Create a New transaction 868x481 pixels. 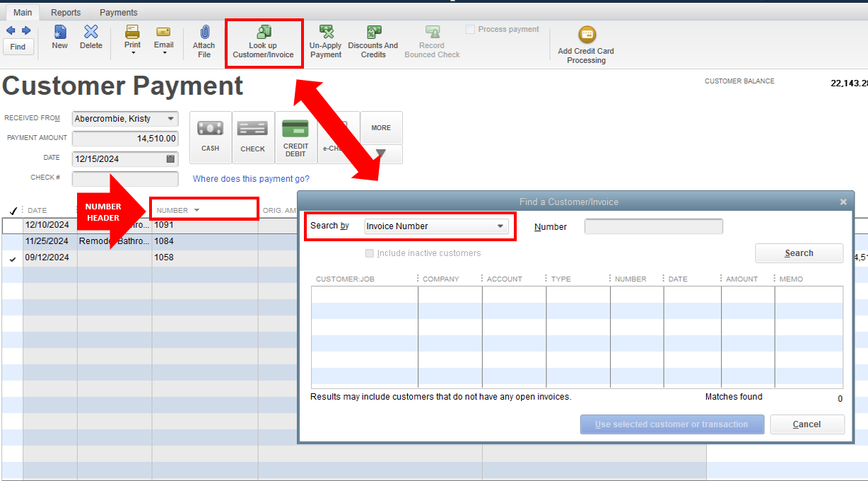pyautogui.click(x=59, y=37)
